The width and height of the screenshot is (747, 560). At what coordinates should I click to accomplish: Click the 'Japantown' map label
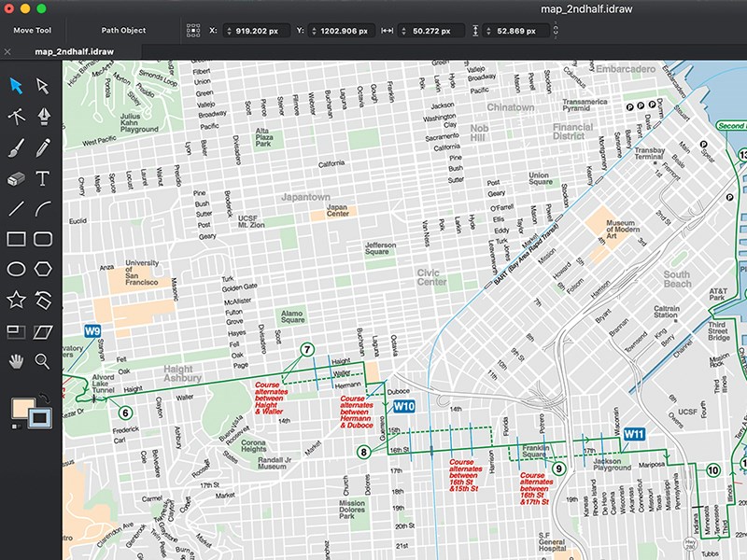[305, 197]
